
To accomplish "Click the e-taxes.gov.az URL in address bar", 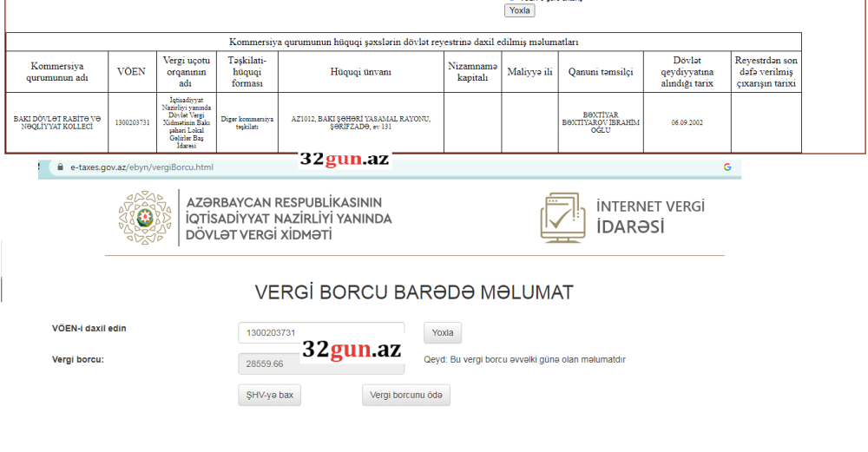I will pyautogui.click(x=141, y=167).
